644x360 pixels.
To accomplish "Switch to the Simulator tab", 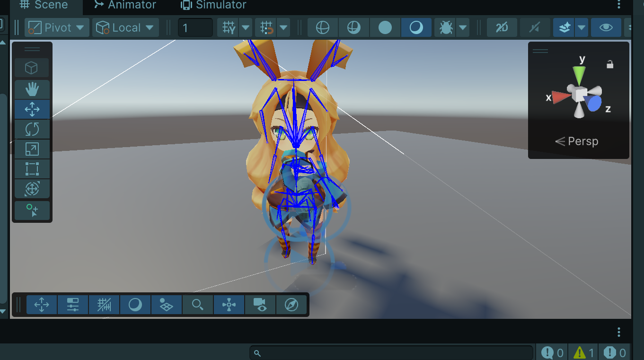I will [213, 5].
